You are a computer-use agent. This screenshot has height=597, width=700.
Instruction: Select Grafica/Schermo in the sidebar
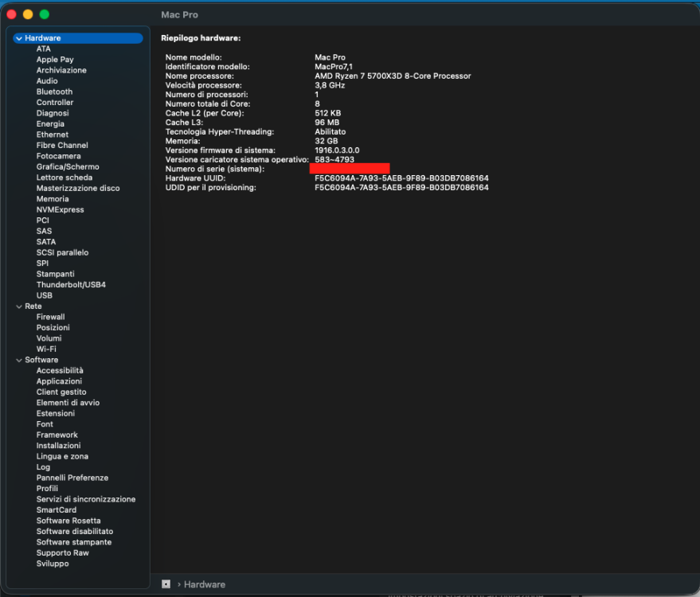(68, 167)
